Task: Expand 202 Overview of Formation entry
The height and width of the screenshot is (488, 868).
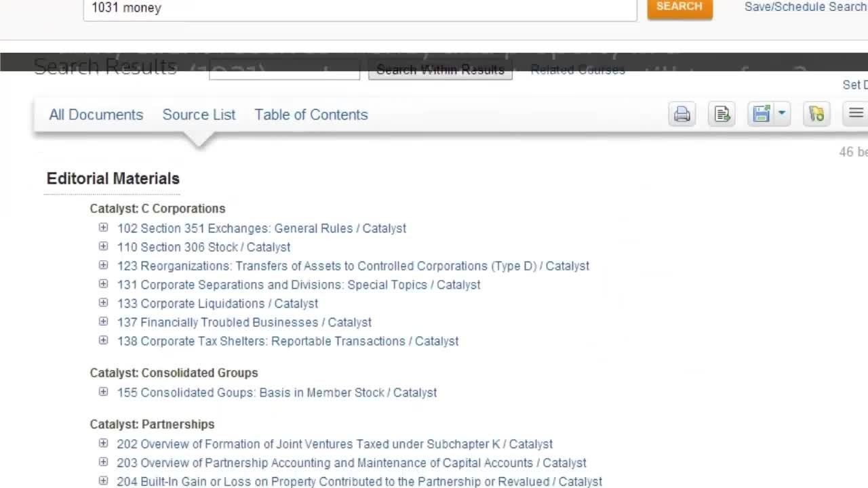Action: coord(103,443)
